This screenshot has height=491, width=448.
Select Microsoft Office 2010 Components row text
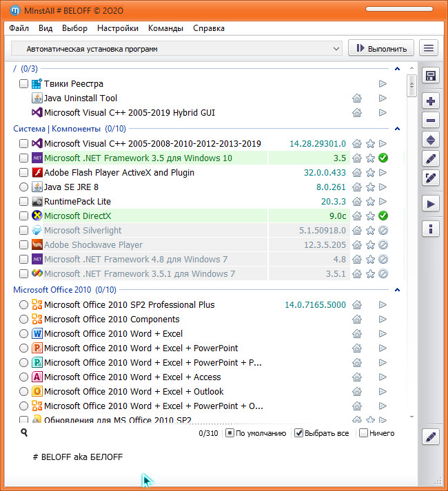[112, 320]
